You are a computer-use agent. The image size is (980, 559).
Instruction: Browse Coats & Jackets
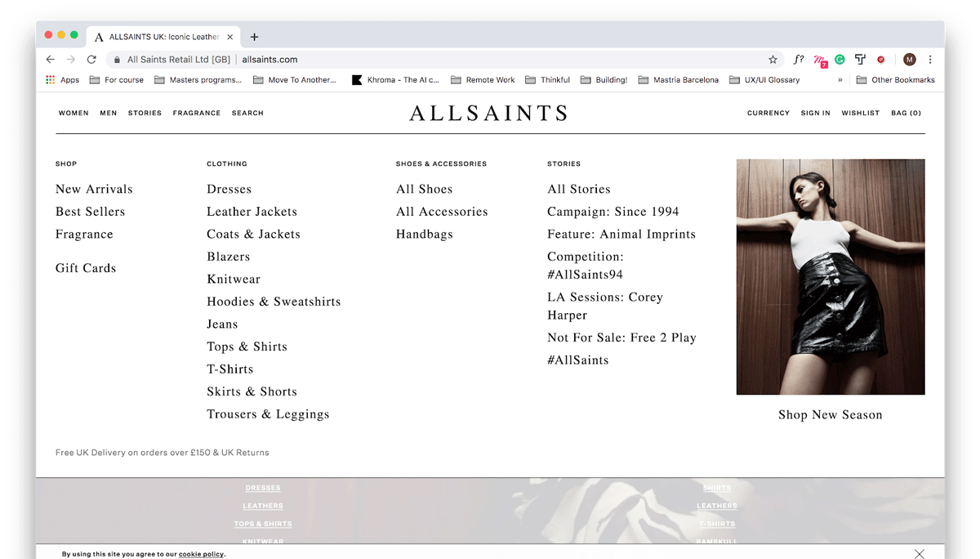[254, 234]
